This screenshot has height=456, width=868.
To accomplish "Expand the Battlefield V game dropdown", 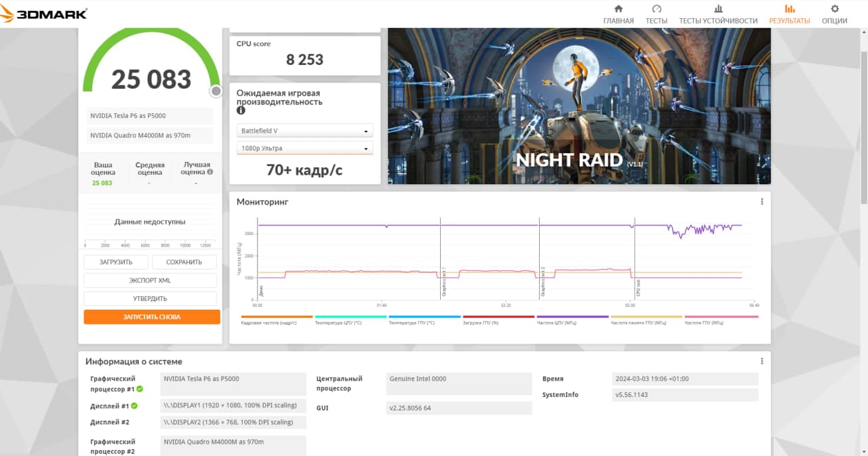I will pyautogui.click(x=304, y=131).
